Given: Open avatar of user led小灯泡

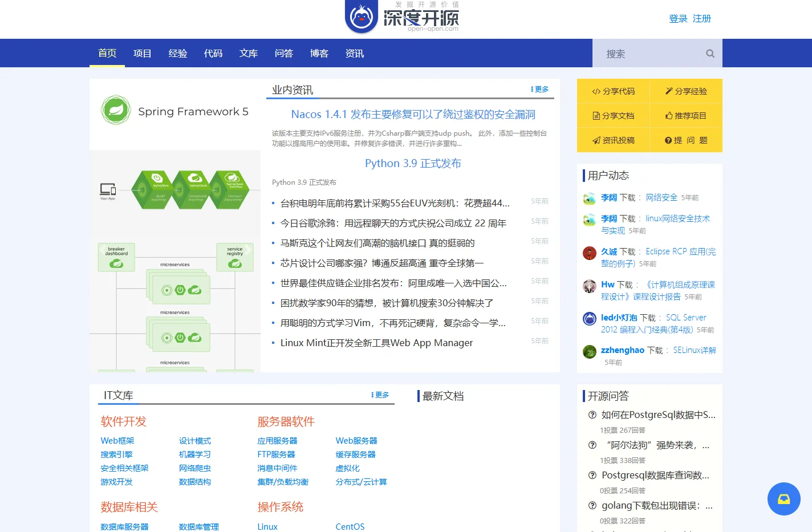Looking at the screenshot, I should click(x=590, y=319).
